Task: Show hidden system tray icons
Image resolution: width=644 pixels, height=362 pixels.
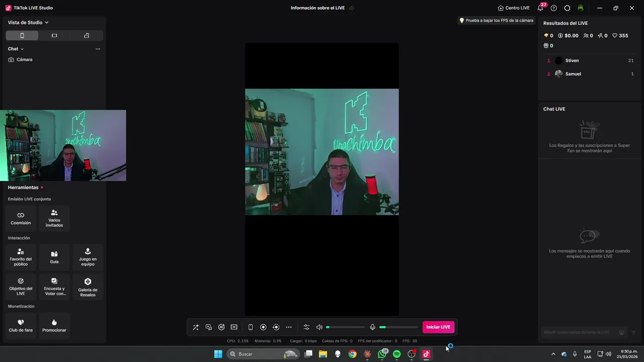Action: pos(553,354)
